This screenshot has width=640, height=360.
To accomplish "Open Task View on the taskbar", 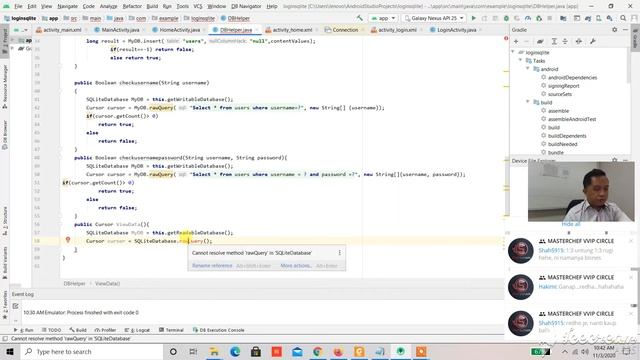I will pos(193,351).
